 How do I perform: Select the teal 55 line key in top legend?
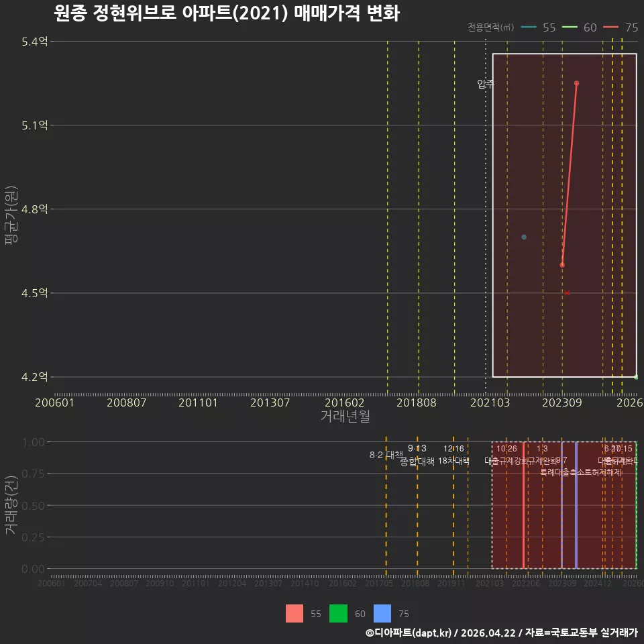(529, 28)
